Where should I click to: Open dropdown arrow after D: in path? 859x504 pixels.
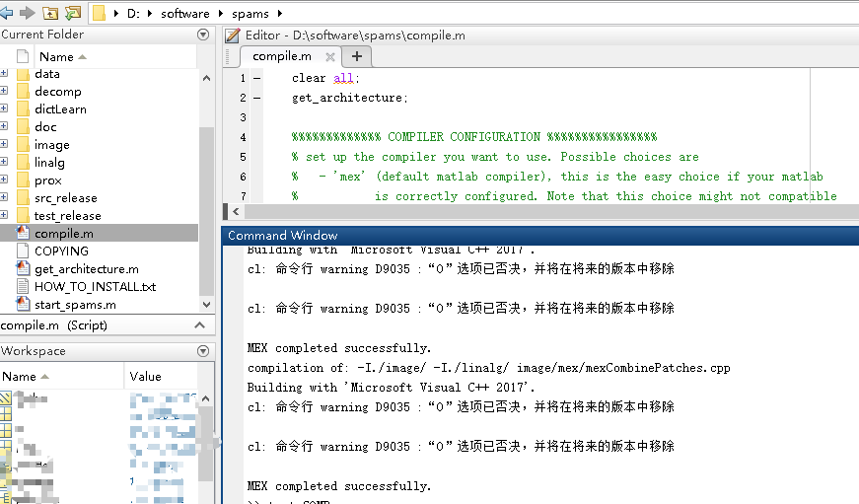pyautogui.click(x=150, y=13)
